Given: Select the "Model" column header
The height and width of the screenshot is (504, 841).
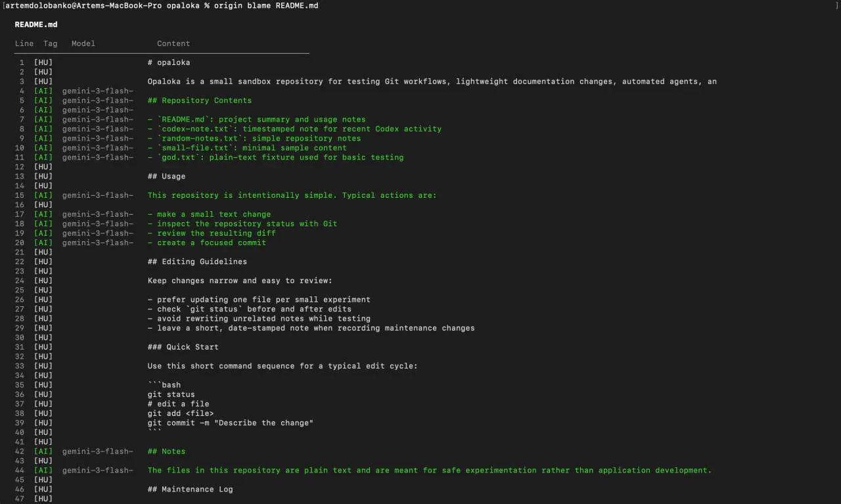Looking at the screenshot, I should [x=83, y=43].
